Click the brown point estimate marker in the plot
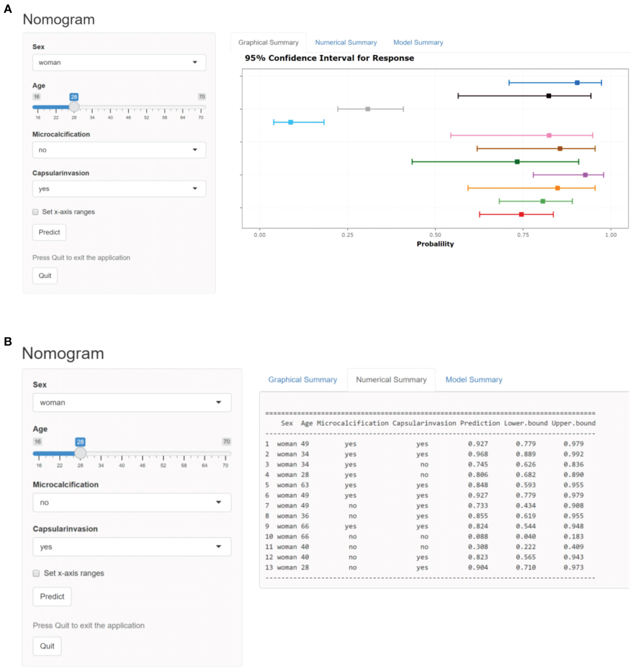Screen dimensions: 631x672 coord(560,149)
